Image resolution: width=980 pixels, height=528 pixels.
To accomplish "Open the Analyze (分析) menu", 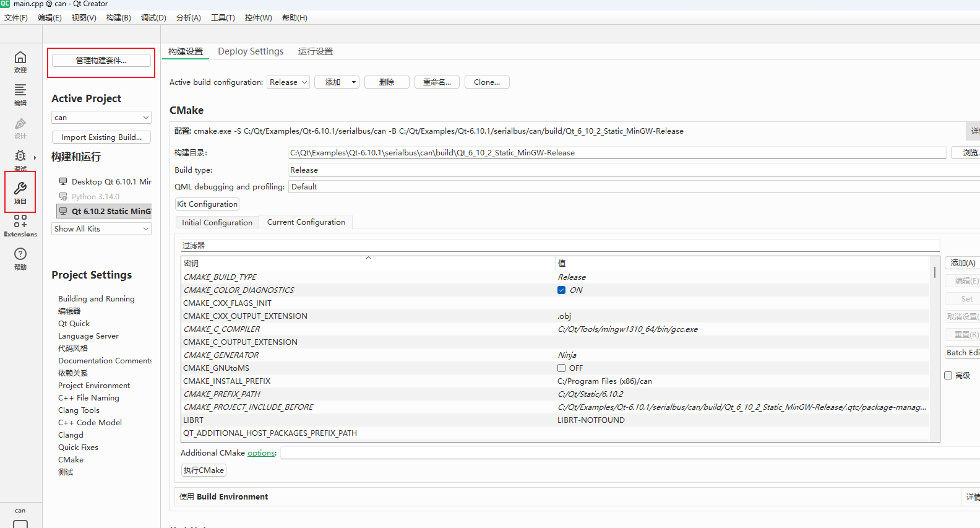I will click(188, 17).
